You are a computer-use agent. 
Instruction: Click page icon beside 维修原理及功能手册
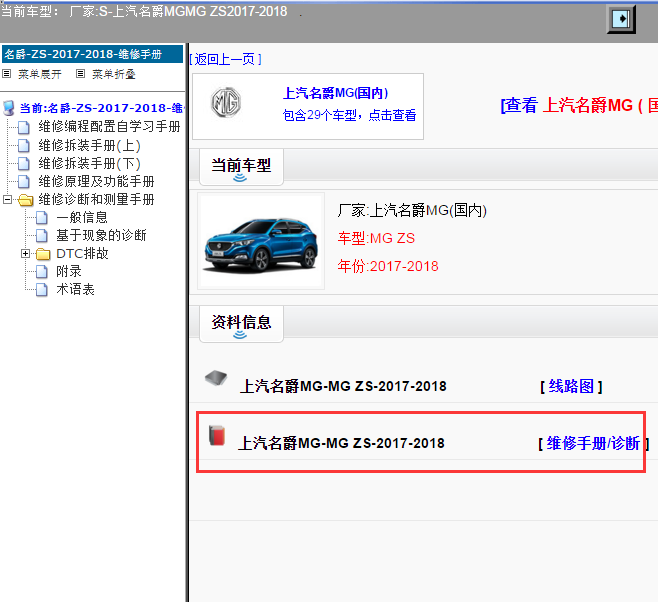click(24, 182)
